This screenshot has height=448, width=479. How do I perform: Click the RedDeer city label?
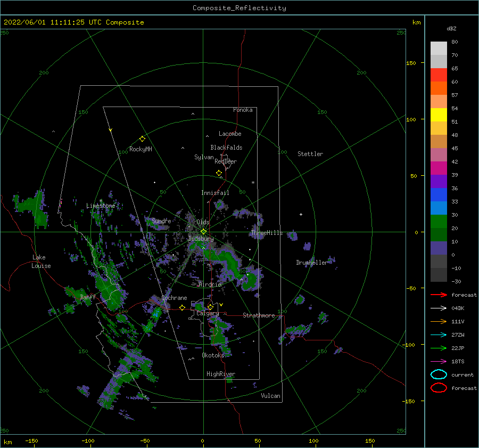tap(226, 161)
